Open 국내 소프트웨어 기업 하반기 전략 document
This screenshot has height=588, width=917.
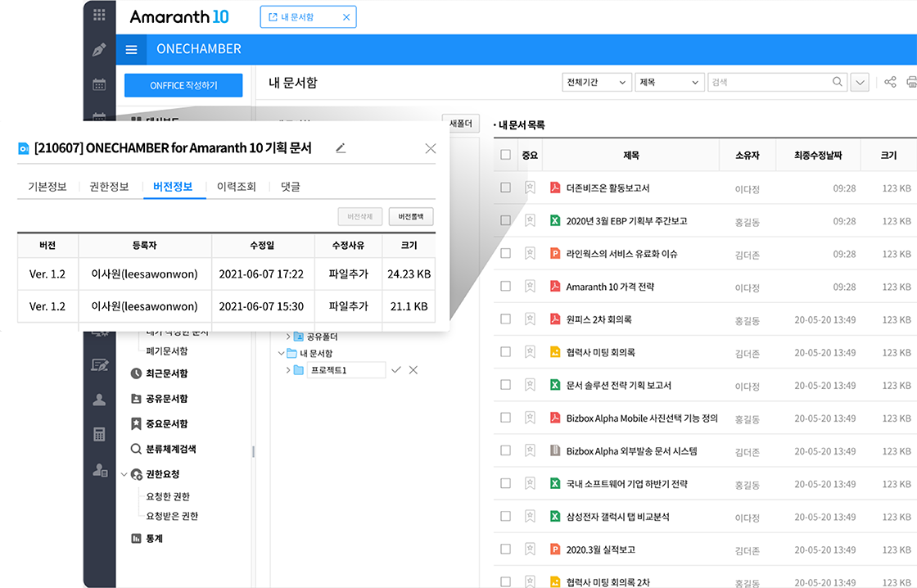pos(626,484)
